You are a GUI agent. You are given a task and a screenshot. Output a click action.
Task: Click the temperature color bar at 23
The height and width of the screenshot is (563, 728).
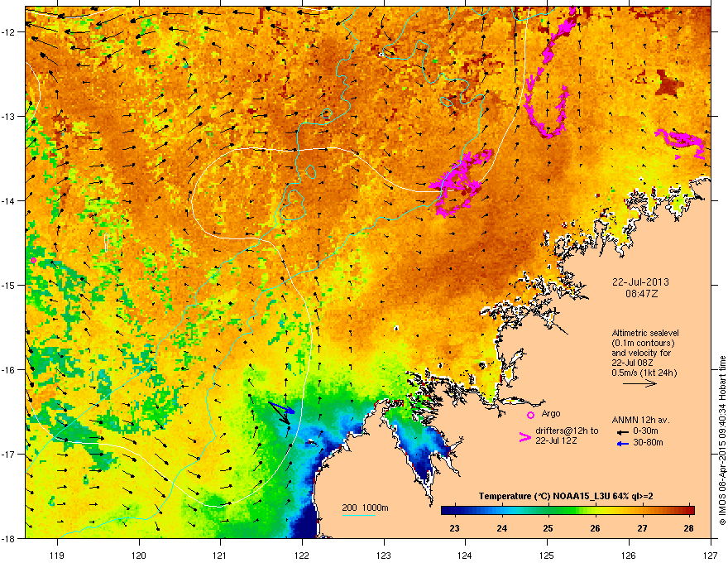click(454, 510)
